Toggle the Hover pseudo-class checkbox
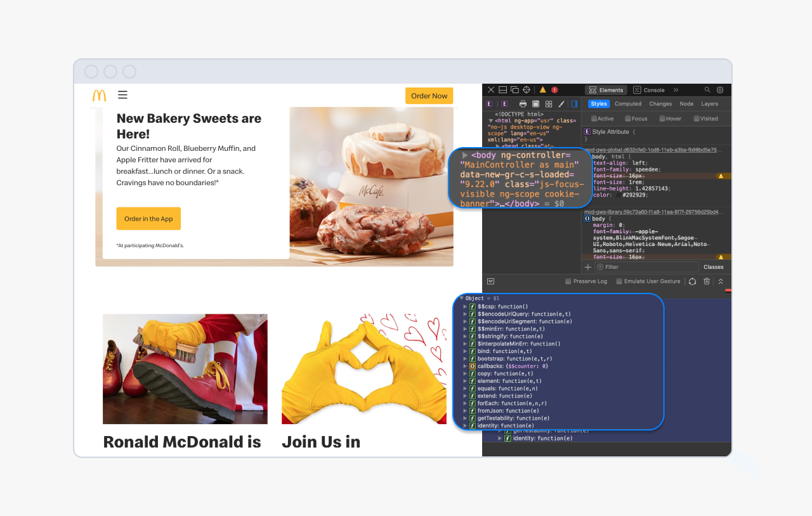This screenshot has width=812, height=516. coord(662,119)
